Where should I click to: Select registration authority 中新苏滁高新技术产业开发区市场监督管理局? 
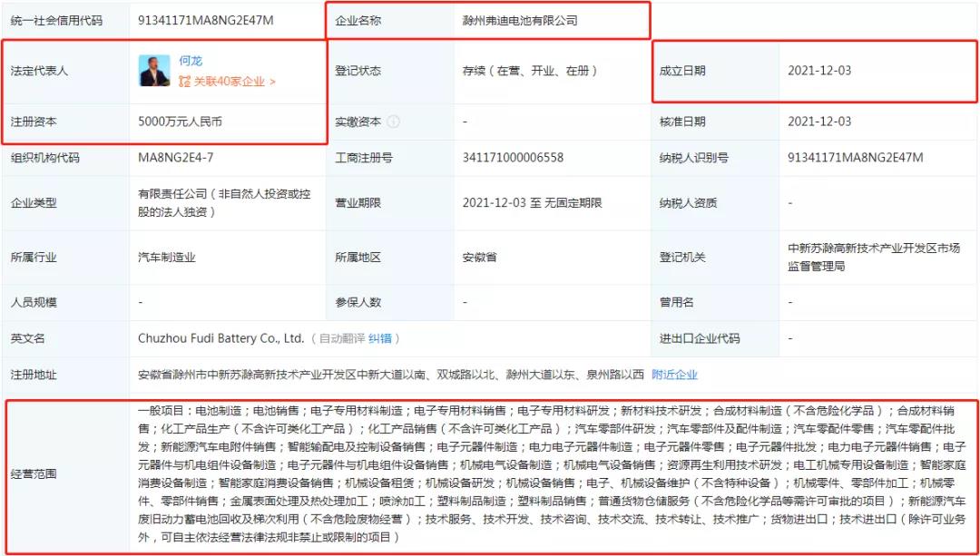pyautogui.click(x=873, y=257)
